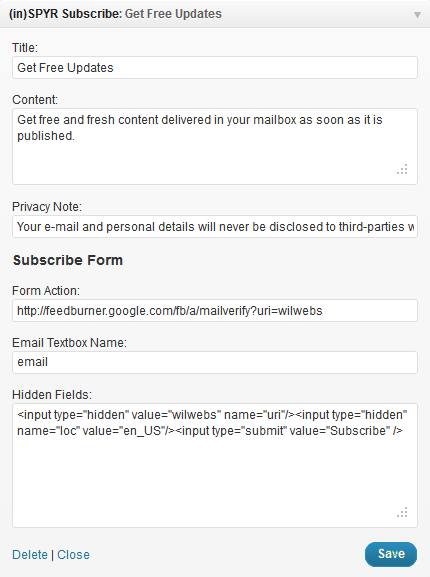Click the Delete link
This screenshot has width=430, height=577.
coord(30,555)
